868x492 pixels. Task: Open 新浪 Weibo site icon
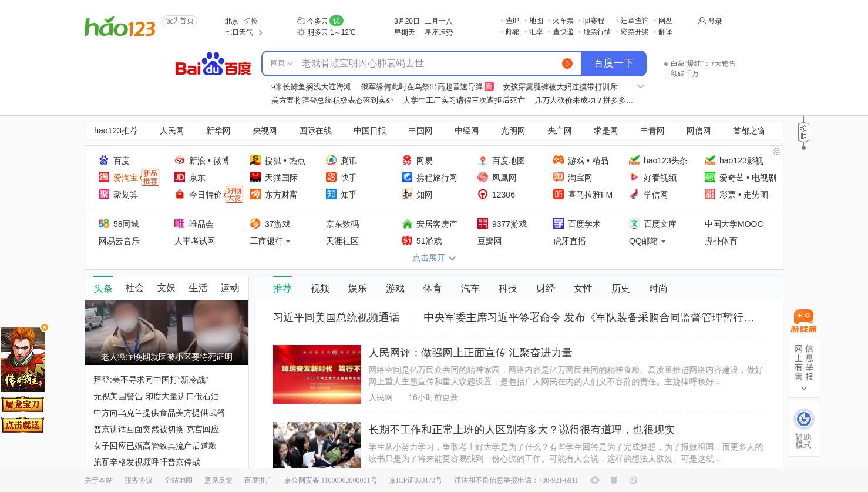(x=180, y=160)
